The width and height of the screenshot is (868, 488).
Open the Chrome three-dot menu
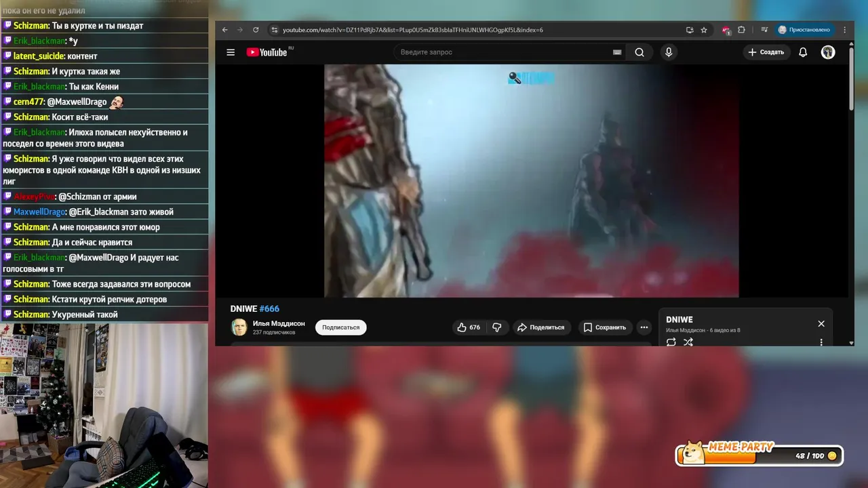(844, 30)
